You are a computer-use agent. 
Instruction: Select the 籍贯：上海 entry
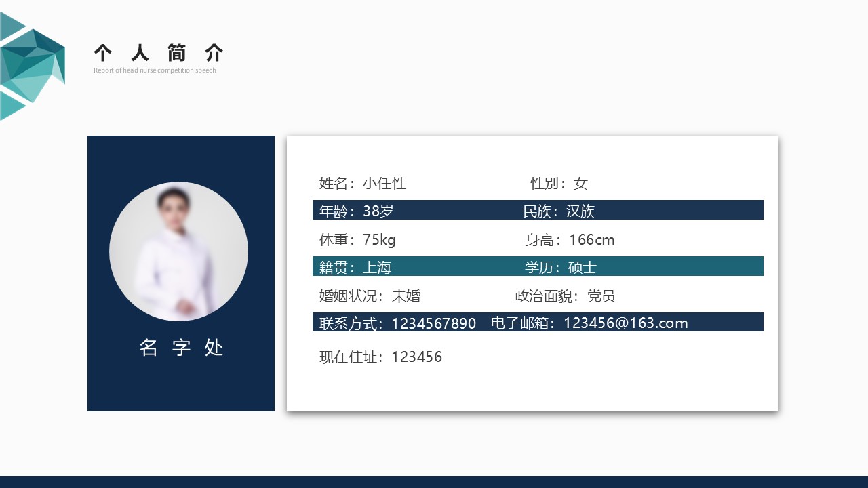point(355,267)
